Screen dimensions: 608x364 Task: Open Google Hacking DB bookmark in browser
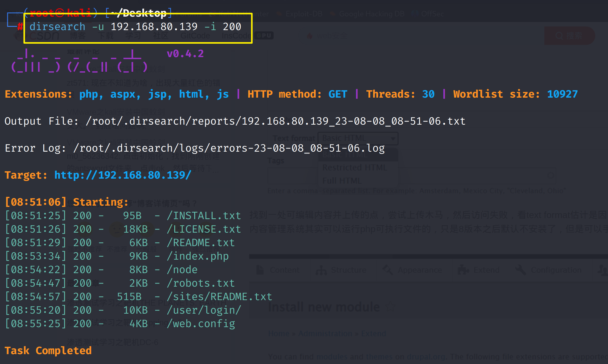click(x=367, y=14)
